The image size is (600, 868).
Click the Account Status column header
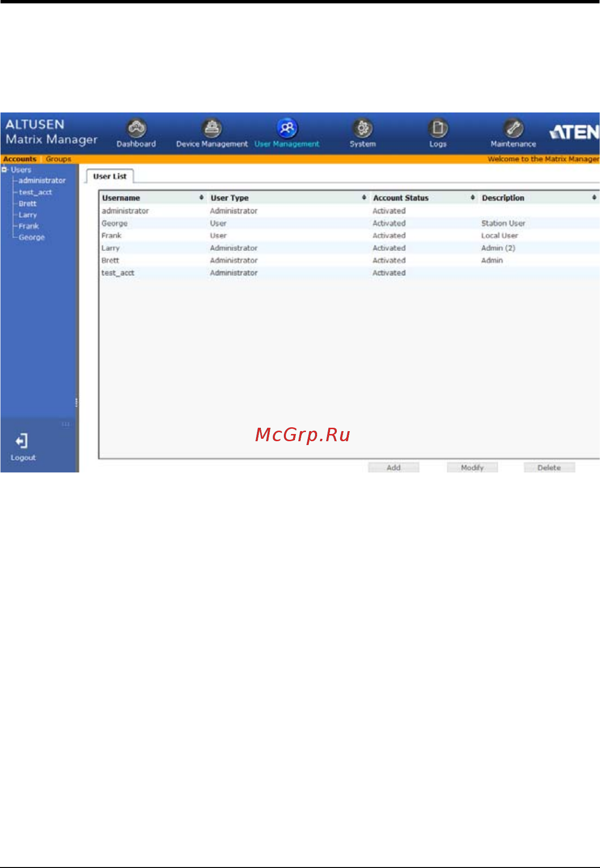[x=401, y=198]
